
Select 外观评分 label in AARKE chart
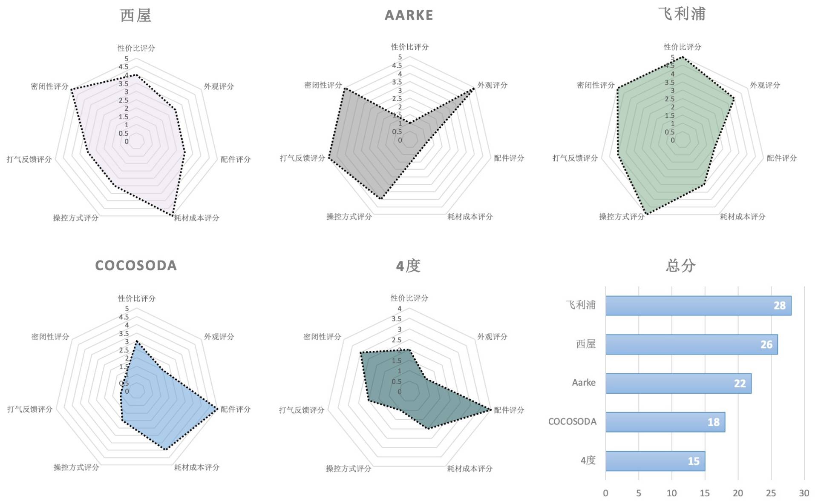[492, 85]
